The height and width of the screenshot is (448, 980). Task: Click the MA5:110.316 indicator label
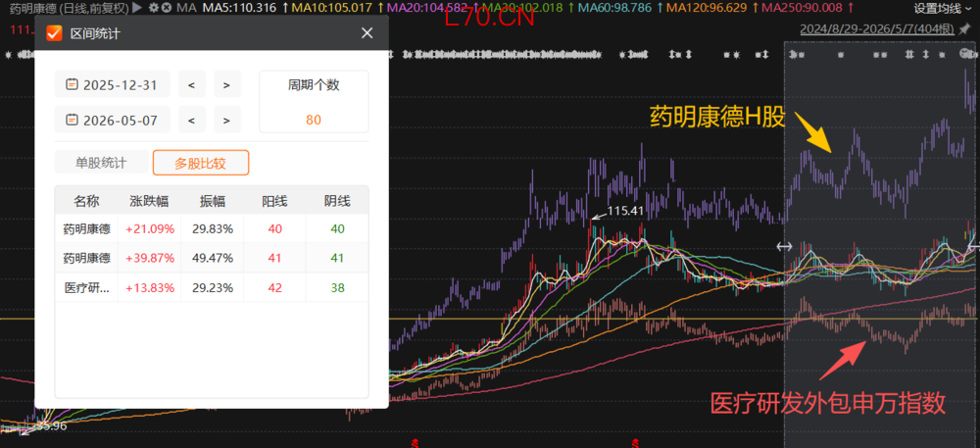click(239, 8)
